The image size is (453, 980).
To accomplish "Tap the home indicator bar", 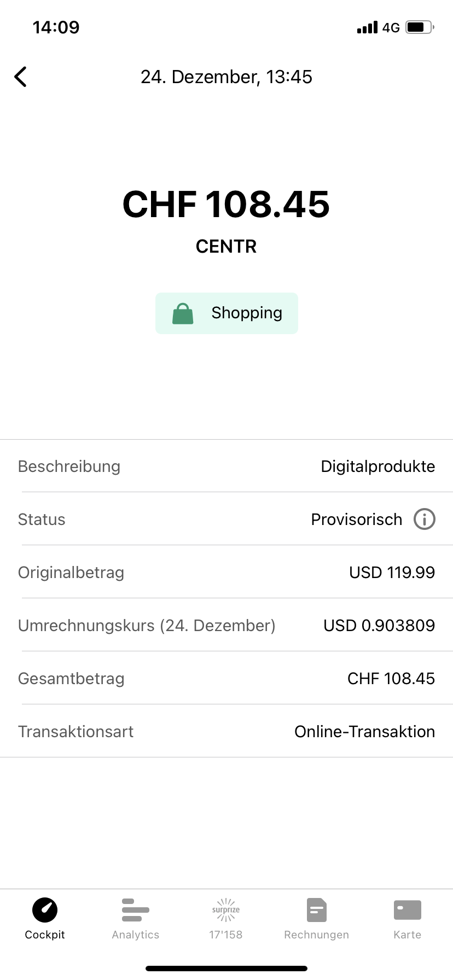I will (226, 969).
